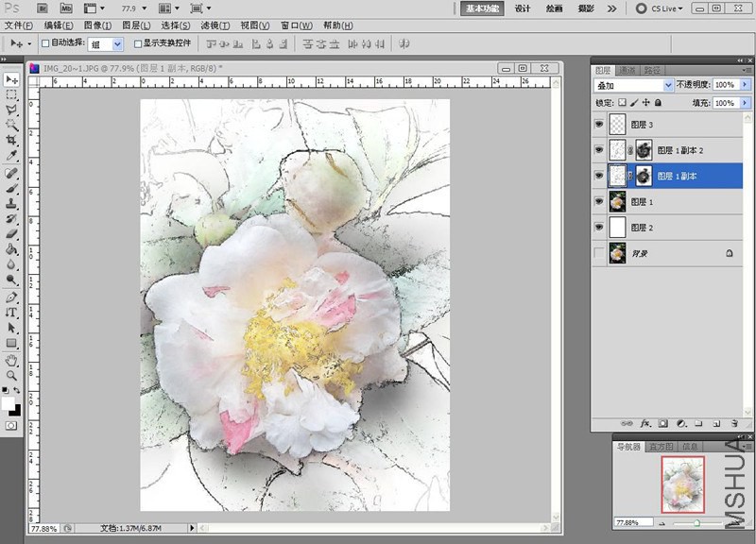756x544 pixels.
Task: Tick the 显示变换控件 checkbox
Action: click(x=138, y=43)
